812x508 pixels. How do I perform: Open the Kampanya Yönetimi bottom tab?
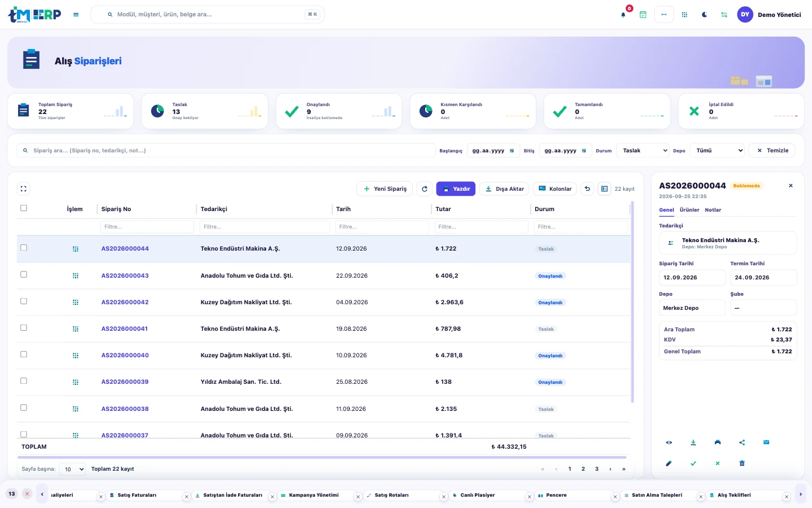tap(314, 496)
